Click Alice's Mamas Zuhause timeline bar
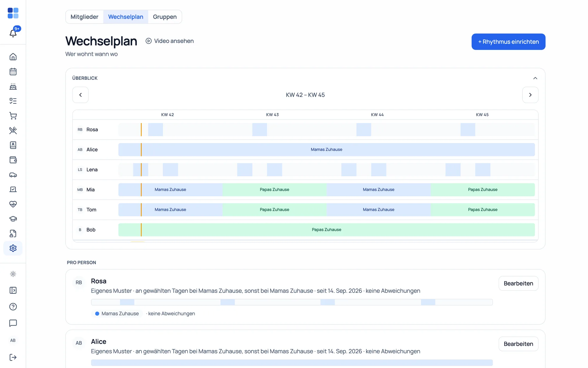 pyautogui.click(x=326, y=150)
